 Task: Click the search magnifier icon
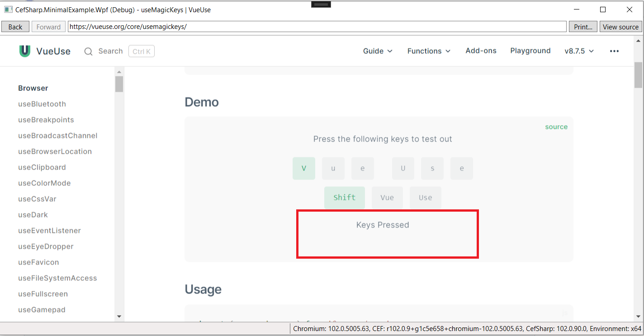pyautogui.click(x=89, y=52)
